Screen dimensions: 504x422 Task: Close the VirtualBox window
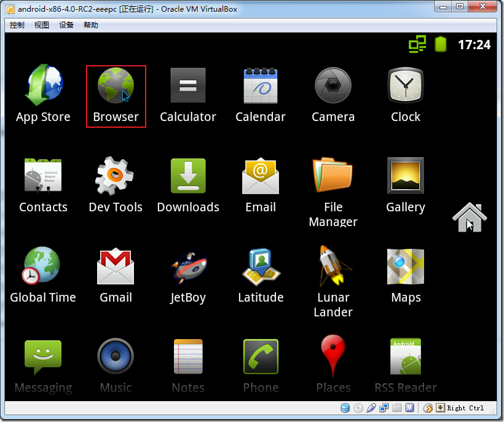tap(482, 7)
